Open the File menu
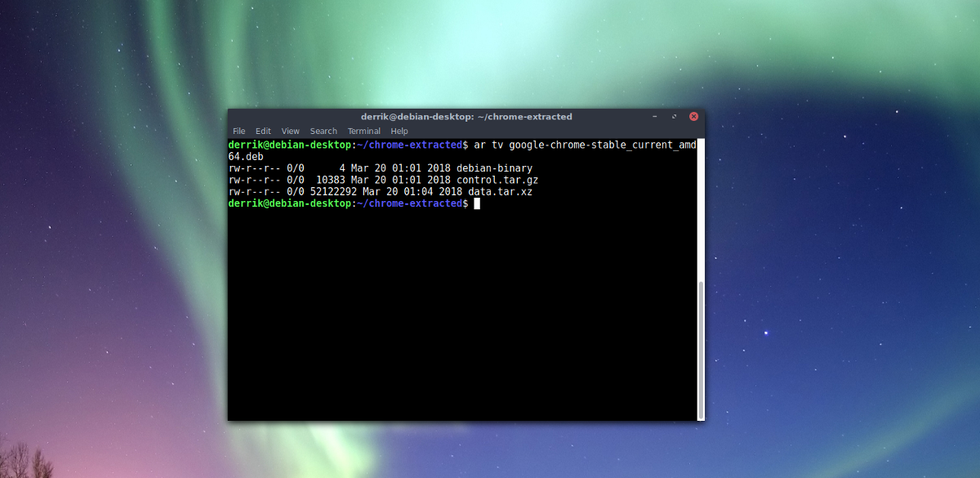Screen dimensions: 980x478 point(238,131)
